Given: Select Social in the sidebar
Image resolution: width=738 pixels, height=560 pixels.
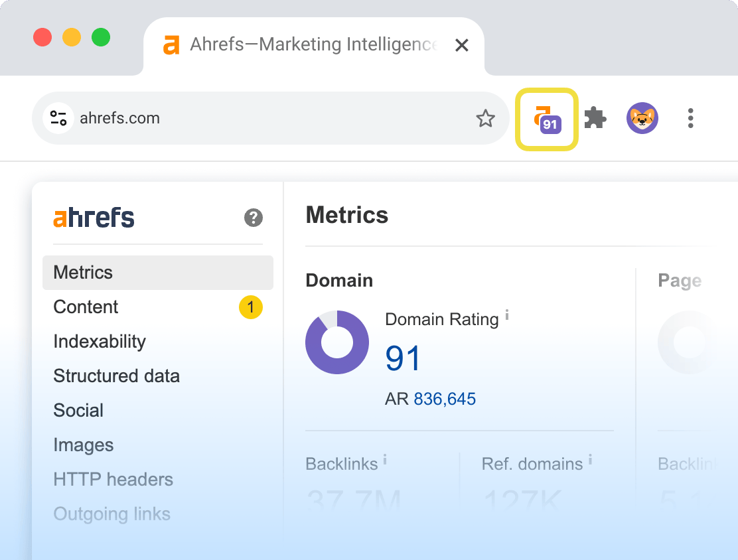Looking at the screenshot, I should click(78, 411).
